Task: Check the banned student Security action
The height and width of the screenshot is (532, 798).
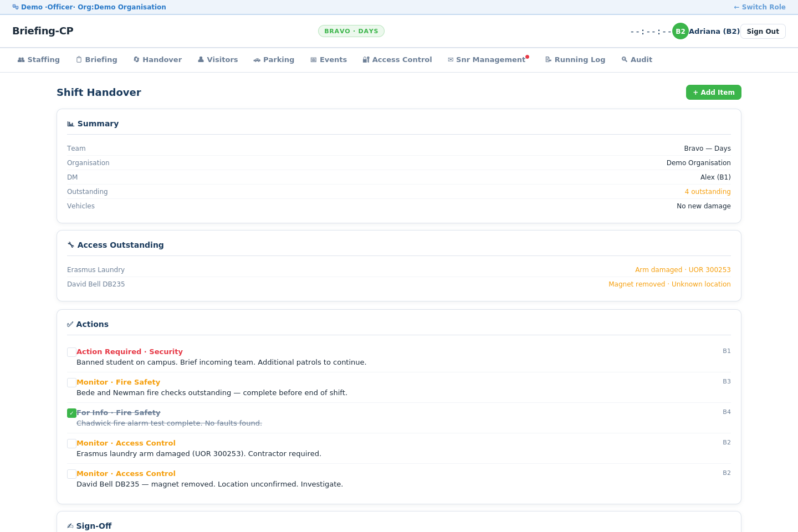Action: coord(71,352)
